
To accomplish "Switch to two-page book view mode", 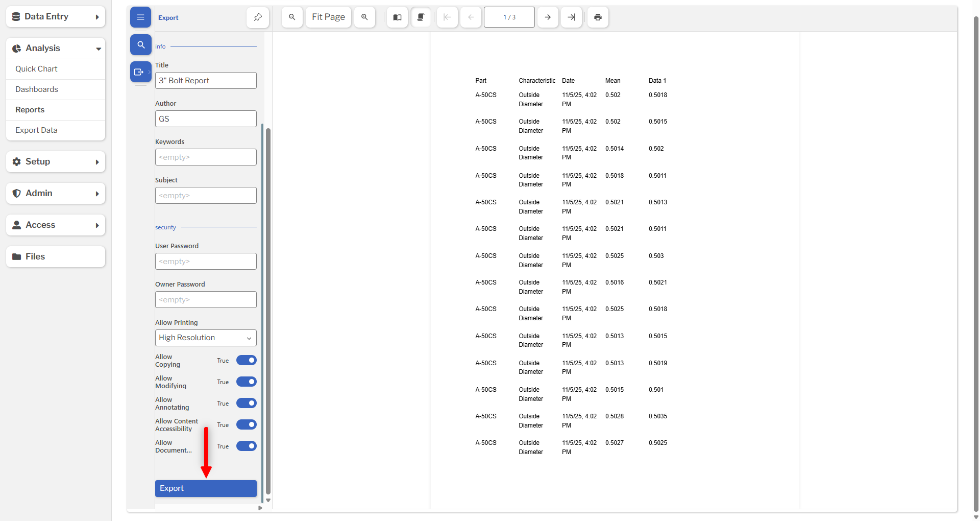I will pyautogui.click(x=397, y=17).
